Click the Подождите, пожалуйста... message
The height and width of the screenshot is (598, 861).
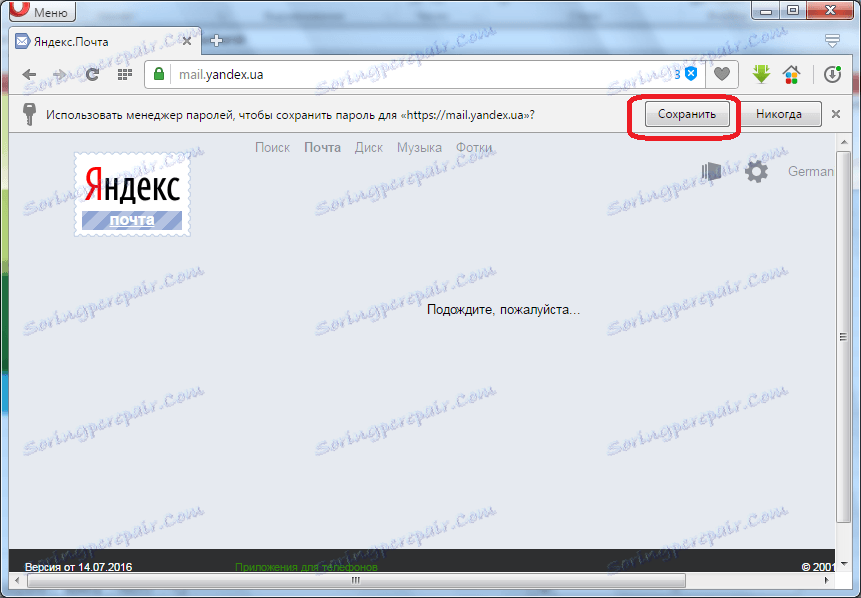pyautogui.click(x=504, y=310)
